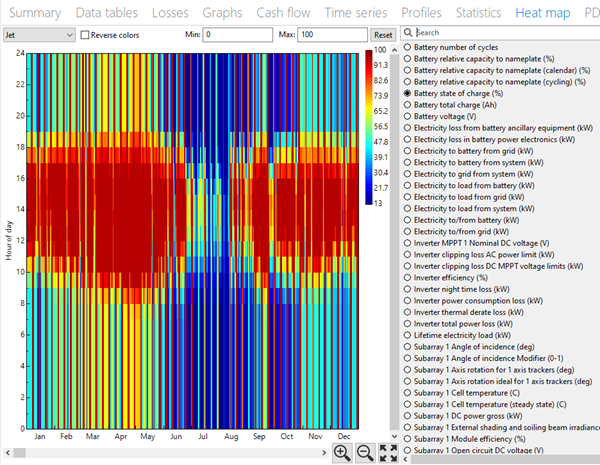Screen dimensions: 600x465
Task: Select Subarray 1 Cell temperature (C) option
Action: click(407, 392)
